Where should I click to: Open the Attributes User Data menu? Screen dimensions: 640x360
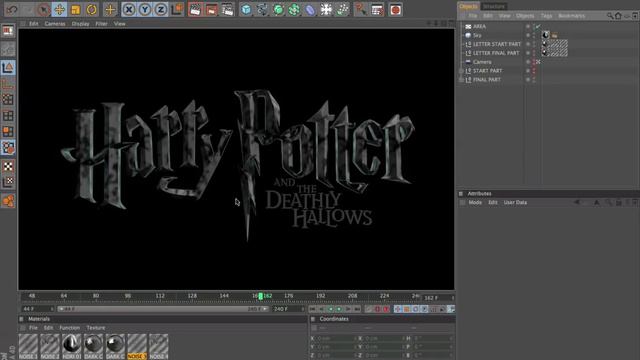pyautogui.click(x=515, y=202)
